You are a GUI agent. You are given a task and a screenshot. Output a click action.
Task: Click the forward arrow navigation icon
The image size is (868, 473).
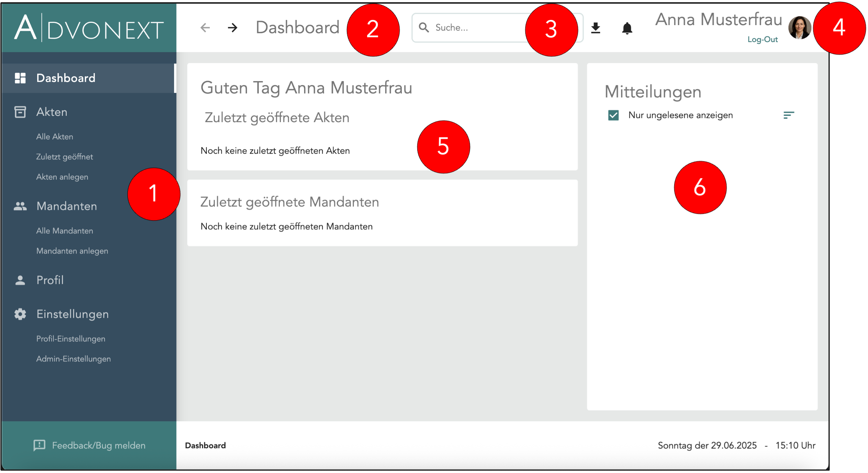click(x=233, y=28)
